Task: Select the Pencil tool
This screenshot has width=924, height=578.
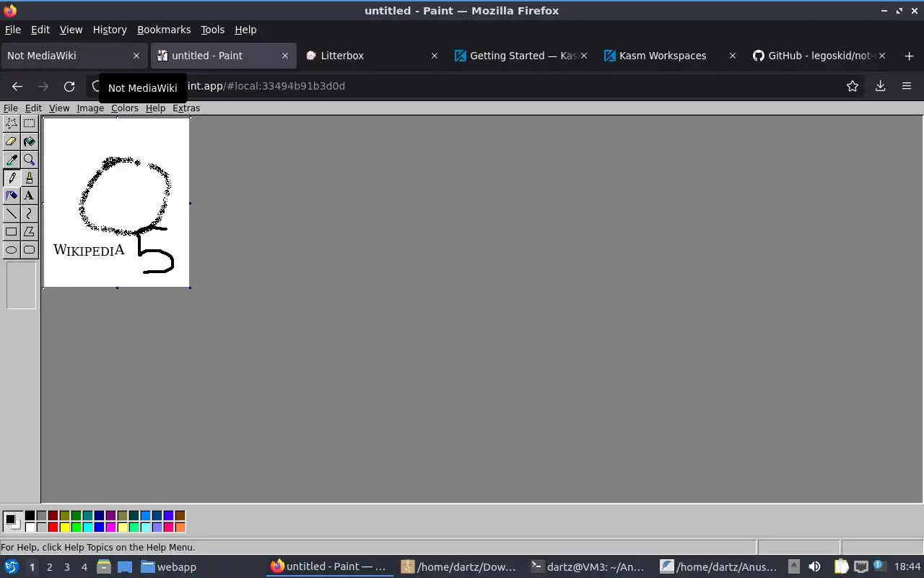Action: coord(12,178)
